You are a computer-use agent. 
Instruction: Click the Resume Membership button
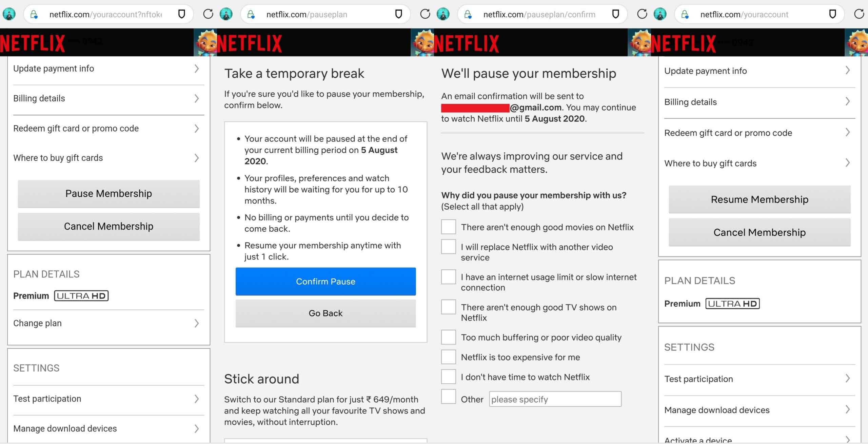point(759,199)
